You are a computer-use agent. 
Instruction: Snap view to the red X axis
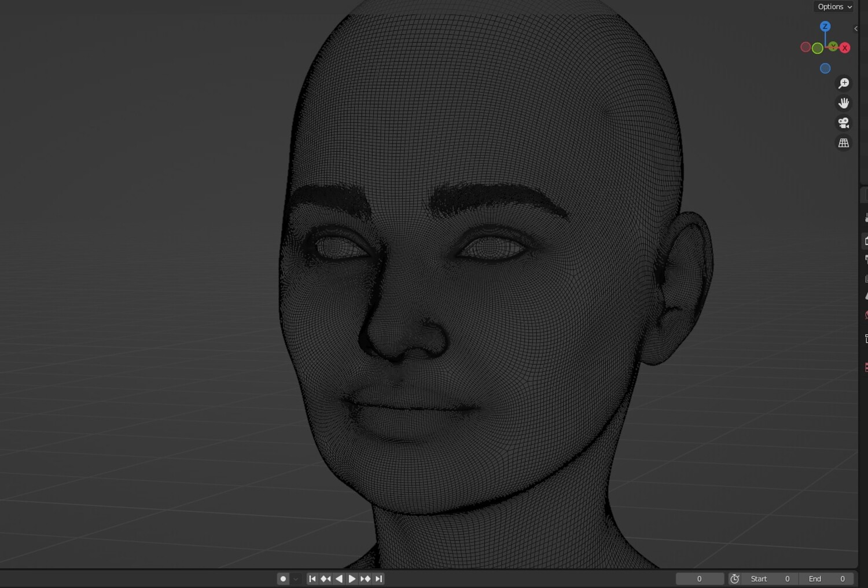coord(845,48)
